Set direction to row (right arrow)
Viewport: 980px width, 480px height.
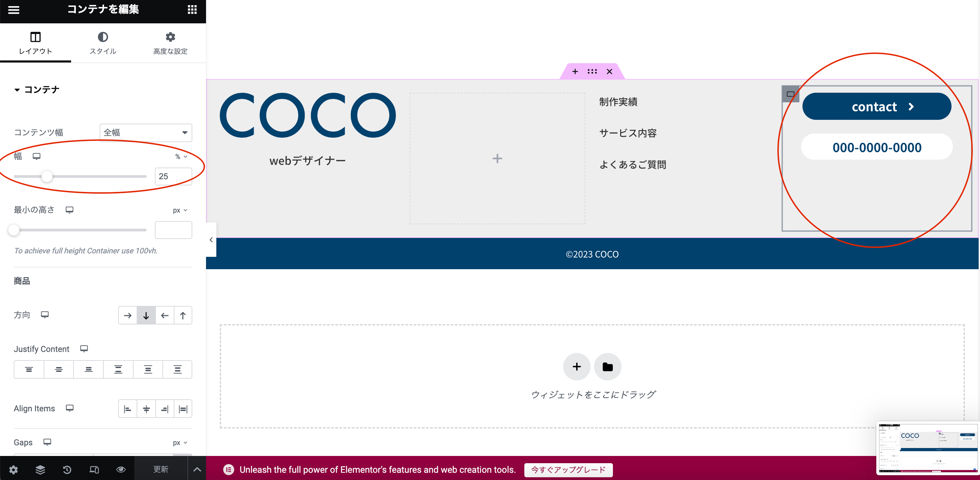coord(127,315)
